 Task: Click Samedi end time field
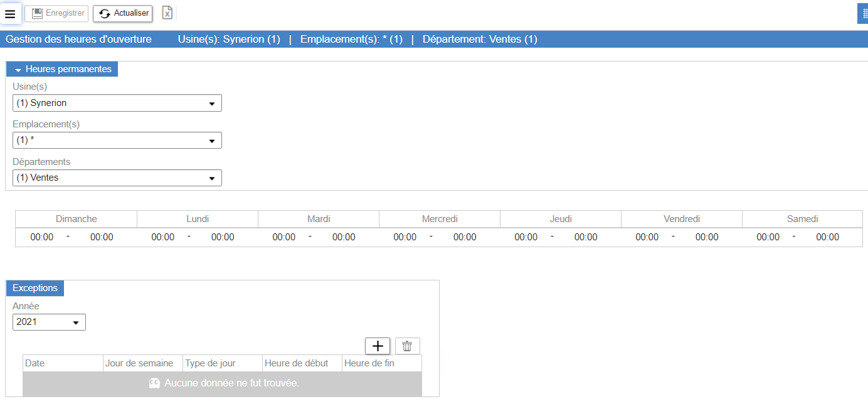828,237
